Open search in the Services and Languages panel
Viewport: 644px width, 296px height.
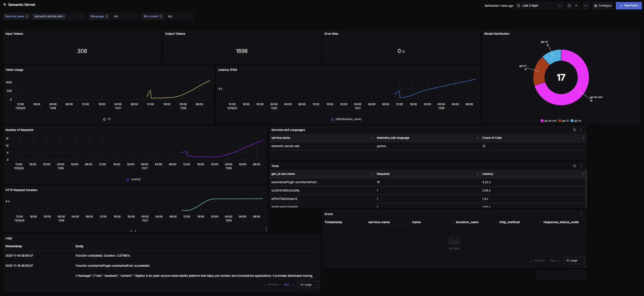coord(574,130)
